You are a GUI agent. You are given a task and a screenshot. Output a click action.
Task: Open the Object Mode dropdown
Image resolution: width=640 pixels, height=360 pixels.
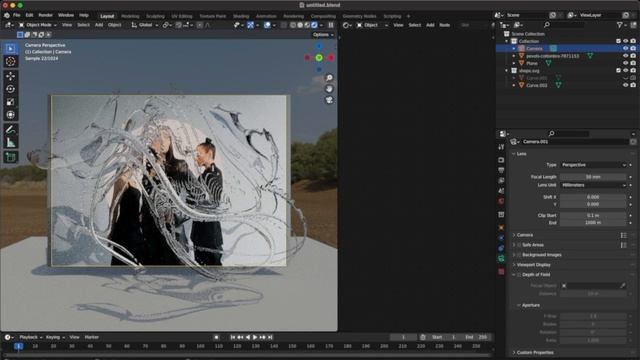38,25
